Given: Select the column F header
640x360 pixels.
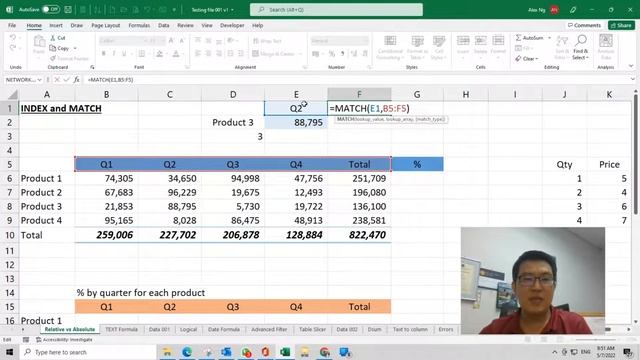Looking at the screenshot, I should coord(359,94).
